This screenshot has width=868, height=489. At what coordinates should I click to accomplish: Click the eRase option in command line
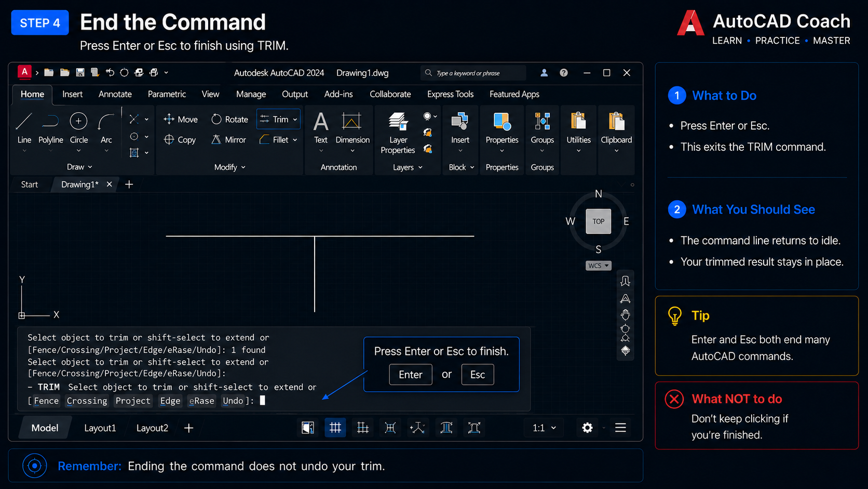[202, 401]
